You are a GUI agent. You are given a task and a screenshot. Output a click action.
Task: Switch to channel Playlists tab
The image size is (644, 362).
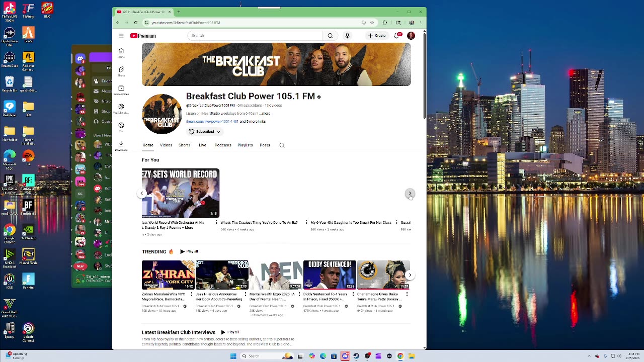[x=245, y=145]
